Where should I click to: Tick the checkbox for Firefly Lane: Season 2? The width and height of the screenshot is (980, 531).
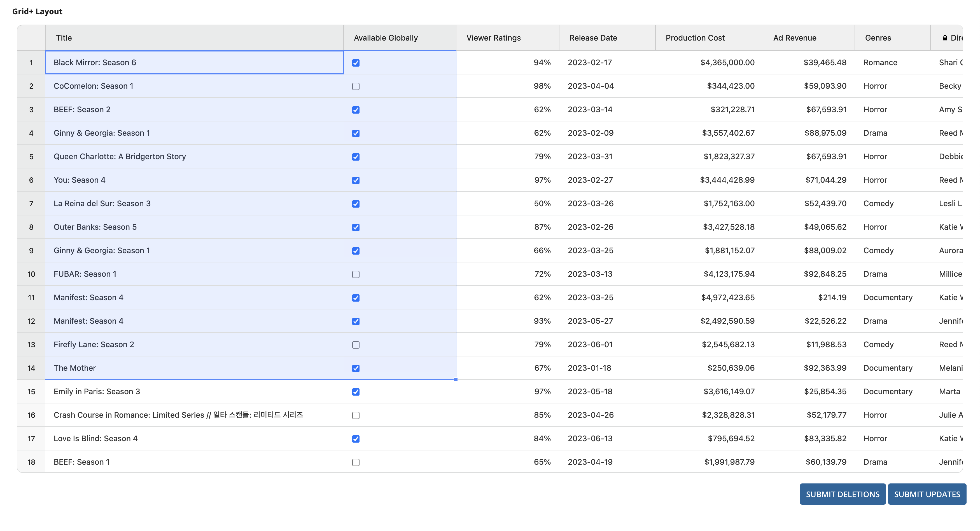coord(356,345)
